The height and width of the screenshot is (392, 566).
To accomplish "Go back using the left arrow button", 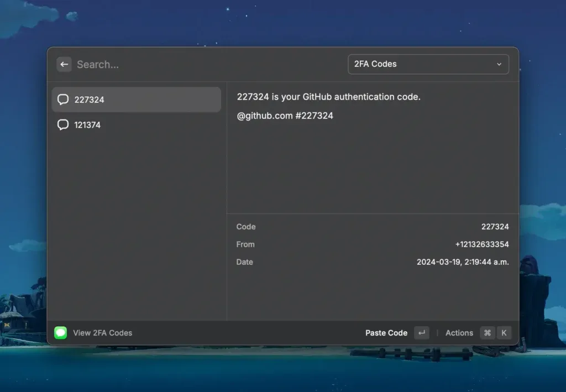I will click(x=64, y=64).
